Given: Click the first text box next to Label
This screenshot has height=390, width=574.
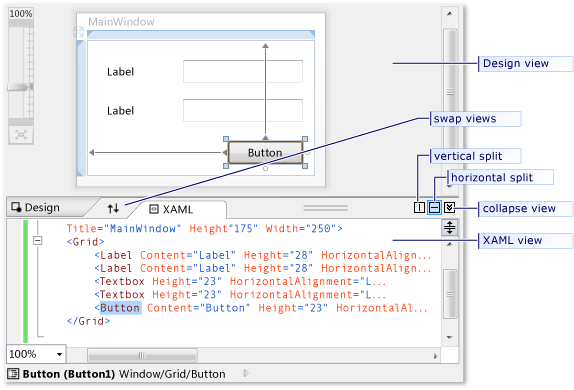Looking at the screenshot, I should point(243,71).
